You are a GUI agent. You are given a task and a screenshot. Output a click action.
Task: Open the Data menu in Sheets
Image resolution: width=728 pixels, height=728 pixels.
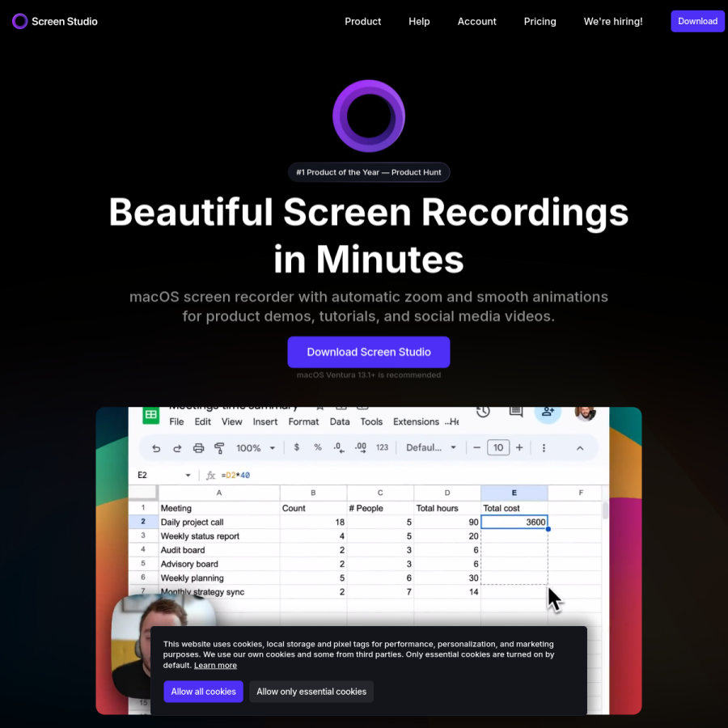(340, 421)
